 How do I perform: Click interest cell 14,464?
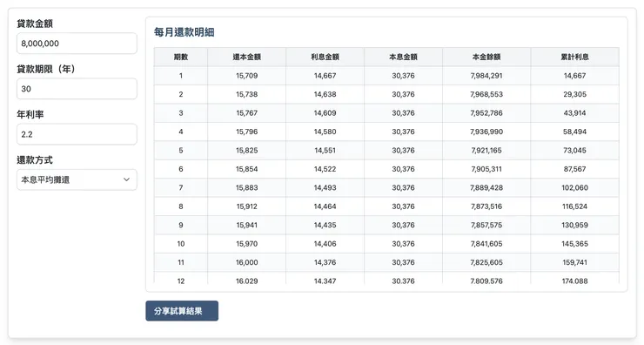[325, 206]
